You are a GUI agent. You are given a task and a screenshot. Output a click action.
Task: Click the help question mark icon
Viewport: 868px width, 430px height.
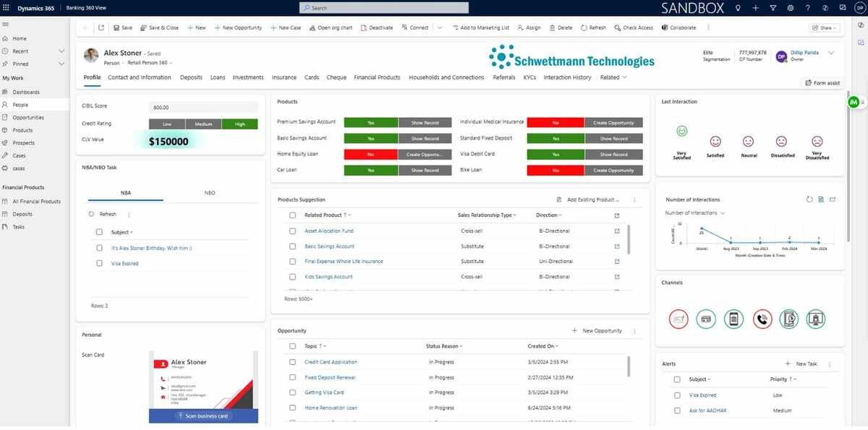(x=807, y=8)
